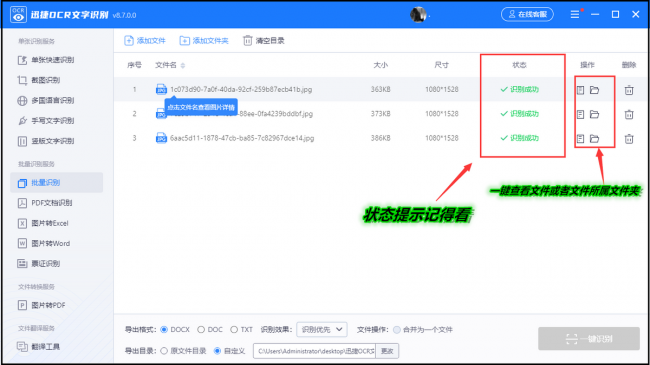Click JPG icon of 1c073d90 file
650x365 pixels.
pos(161,89)
